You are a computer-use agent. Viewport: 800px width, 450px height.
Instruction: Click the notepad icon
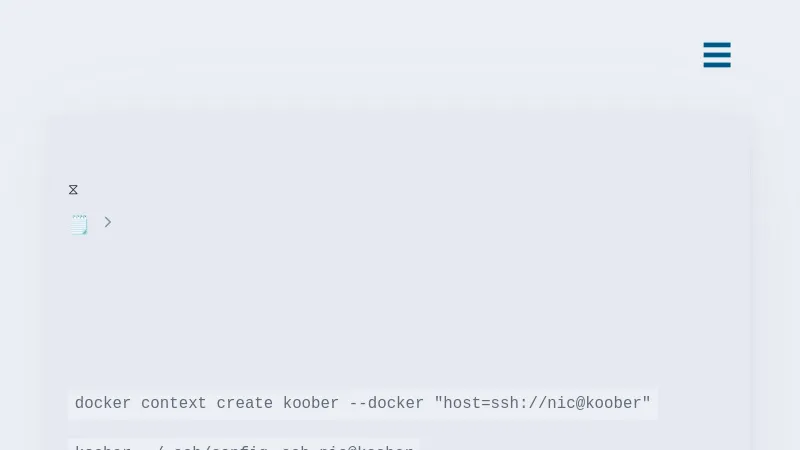click(x=79, y=224)
